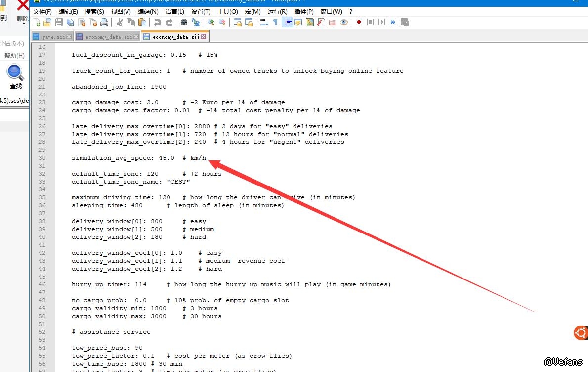Open Folder as Workspace icon
This screenshot has width=588, height=372.
[332, 23]
